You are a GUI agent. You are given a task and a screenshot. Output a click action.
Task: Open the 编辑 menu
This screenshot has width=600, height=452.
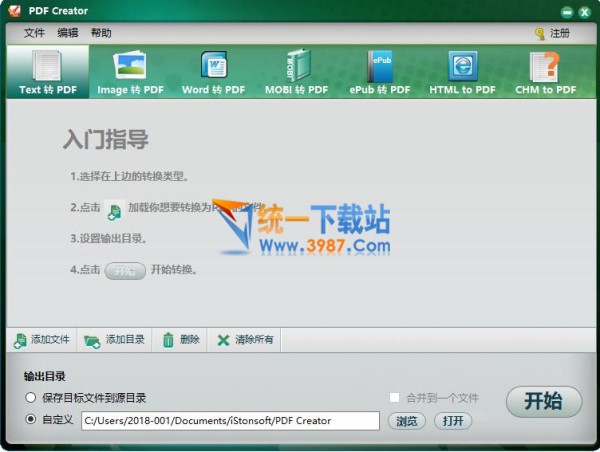[x=67, y=33]
